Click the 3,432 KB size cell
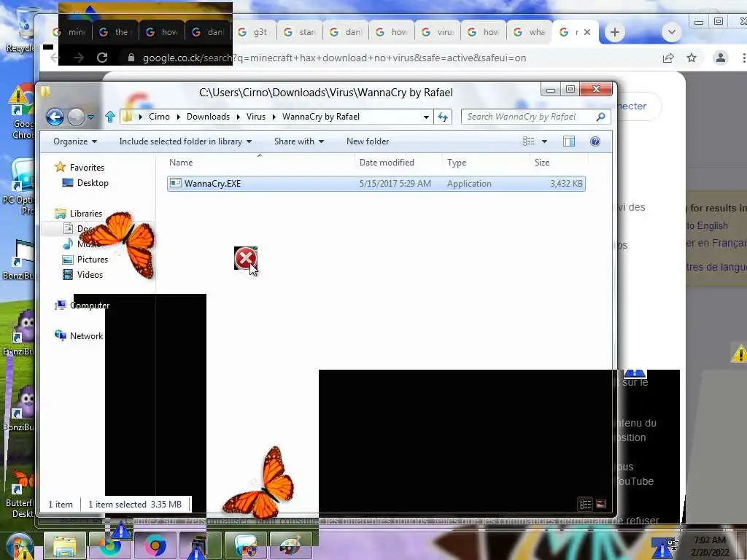The width and height of the screenshot is (747, 560). (566, 184)
